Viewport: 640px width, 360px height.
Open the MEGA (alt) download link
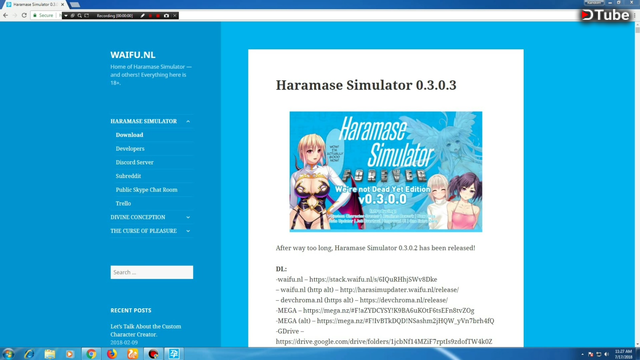[405, 321]
